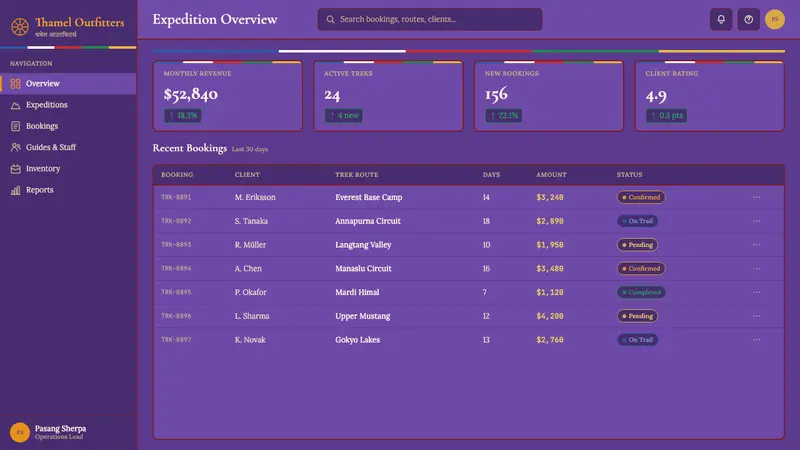This screenshot has width=800, height=450.
Task: Open the Active Treks card
Action: click(388, 96)
